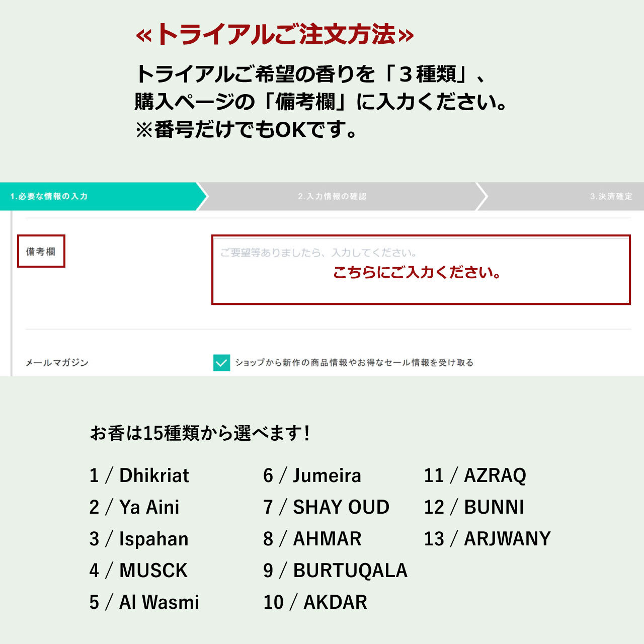Click the トライアルご注文方法 red heading
The image size is (644, 644).
coord(275,35)
